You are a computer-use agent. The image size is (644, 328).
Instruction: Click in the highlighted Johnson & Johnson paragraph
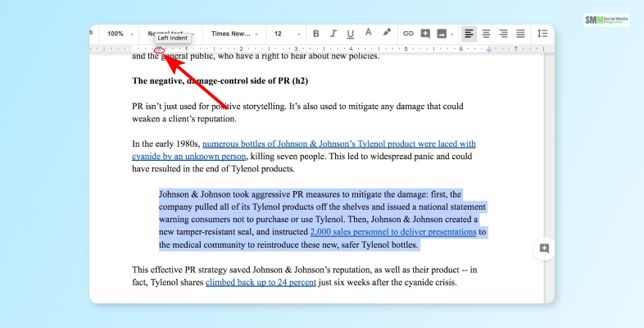click(323, 220)
